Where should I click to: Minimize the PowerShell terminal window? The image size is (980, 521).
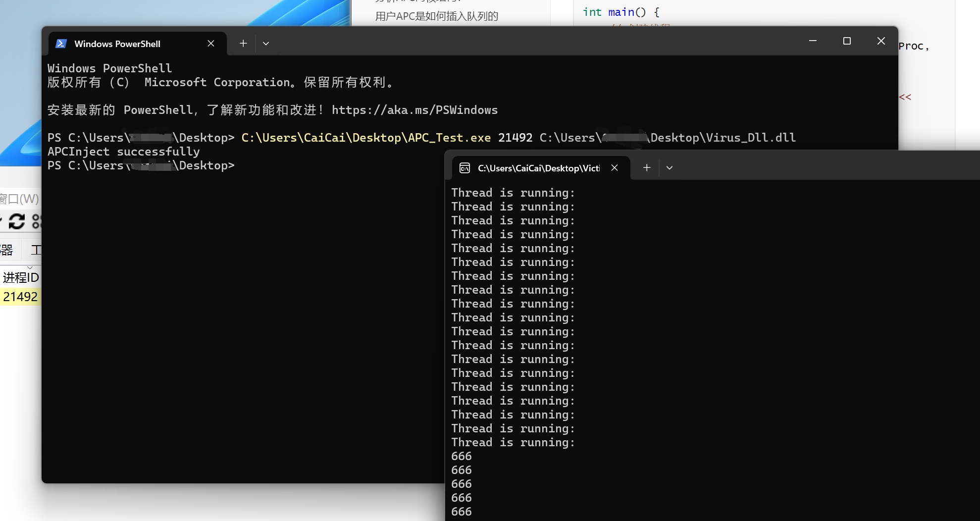coord(813,41)
